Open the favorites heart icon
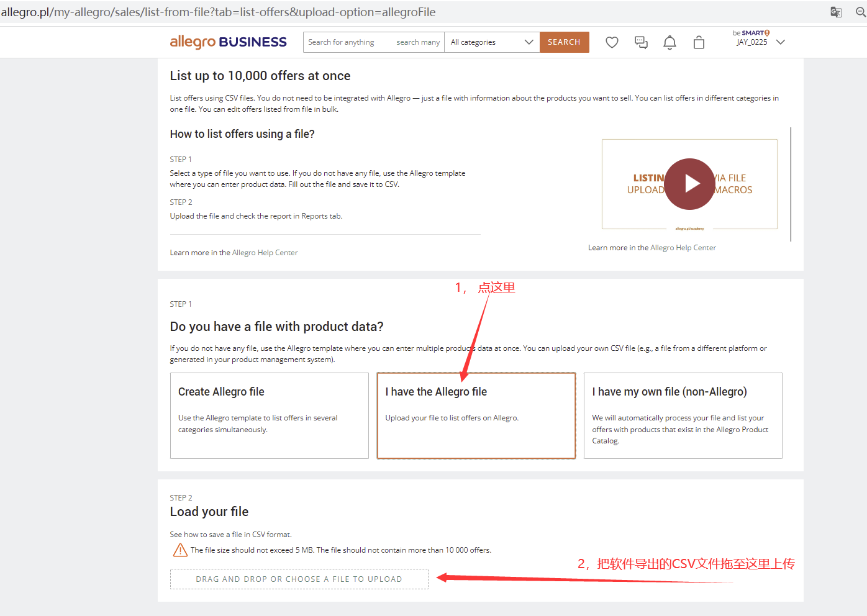Viewport: 867px width, 616px height. point(612,42)
